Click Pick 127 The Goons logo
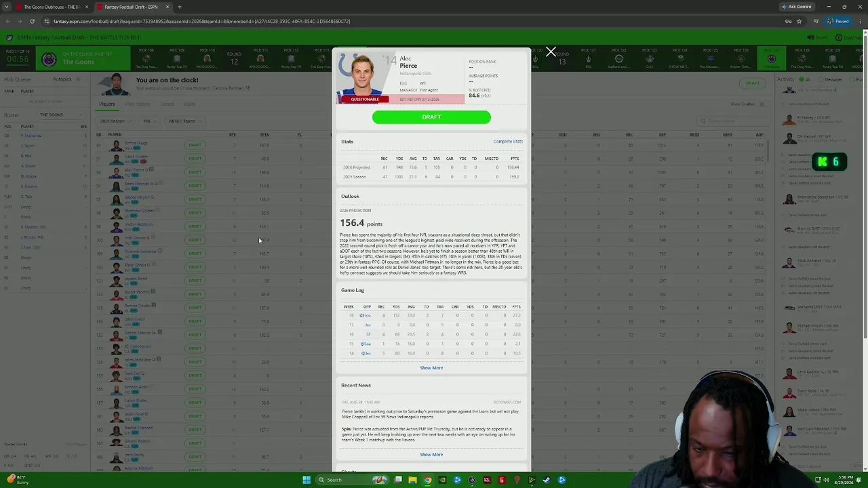868x488 pixels. point(772,58)
